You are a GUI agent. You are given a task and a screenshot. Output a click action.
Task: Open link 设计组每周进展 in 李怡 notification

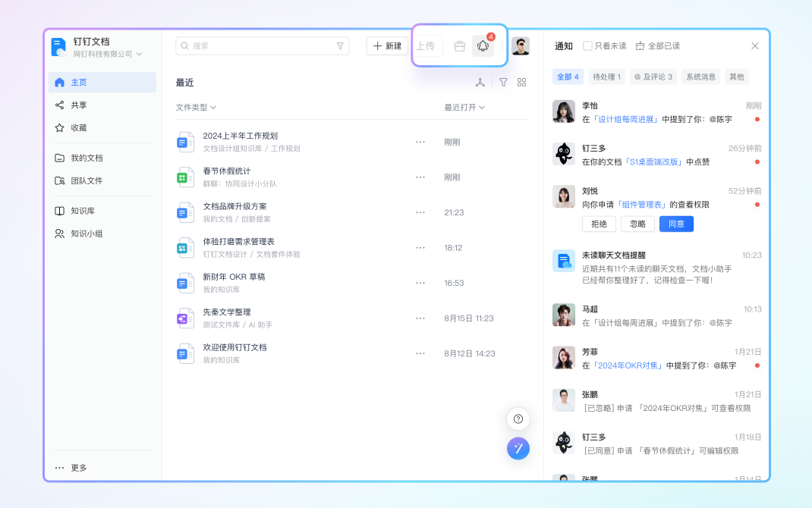point(625,120)
